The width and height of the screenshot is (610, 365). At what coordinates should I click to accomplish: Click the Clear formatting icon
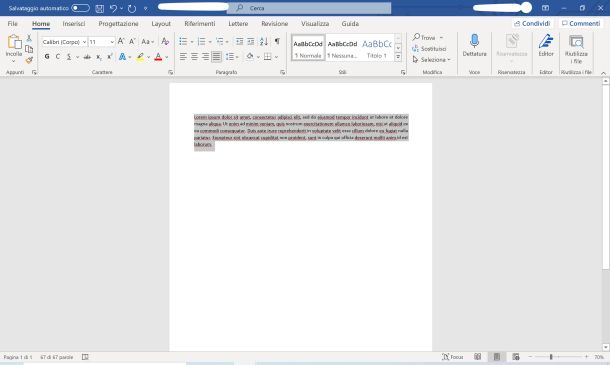click(165, 41)
